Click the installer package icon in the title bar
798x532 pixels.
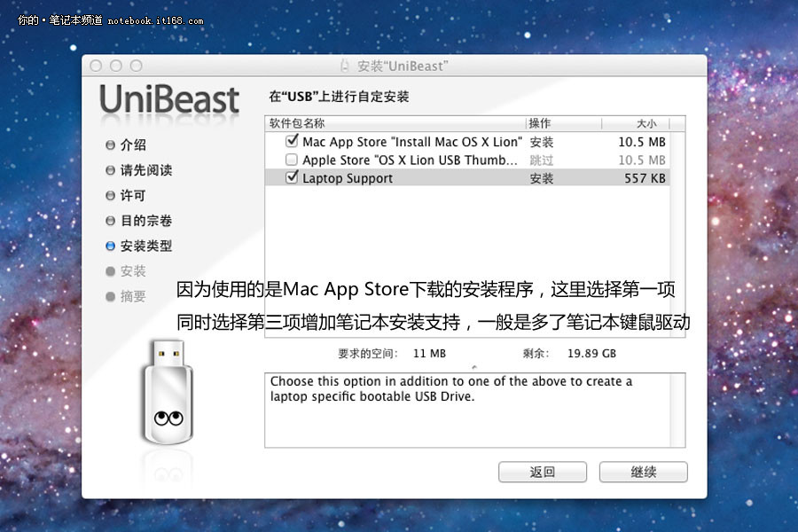(345, 66)
